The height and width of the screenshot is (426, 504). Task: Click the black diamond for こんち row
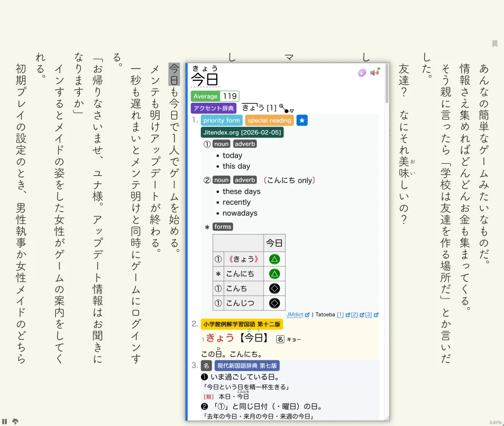coord(274,289)
